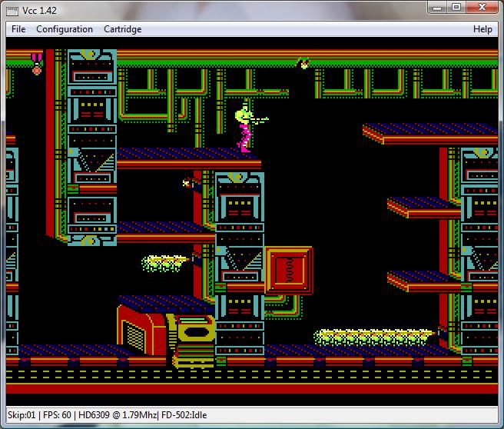
Task: Maximize the Vcc 1.42 window
Action: click(456, 8)
